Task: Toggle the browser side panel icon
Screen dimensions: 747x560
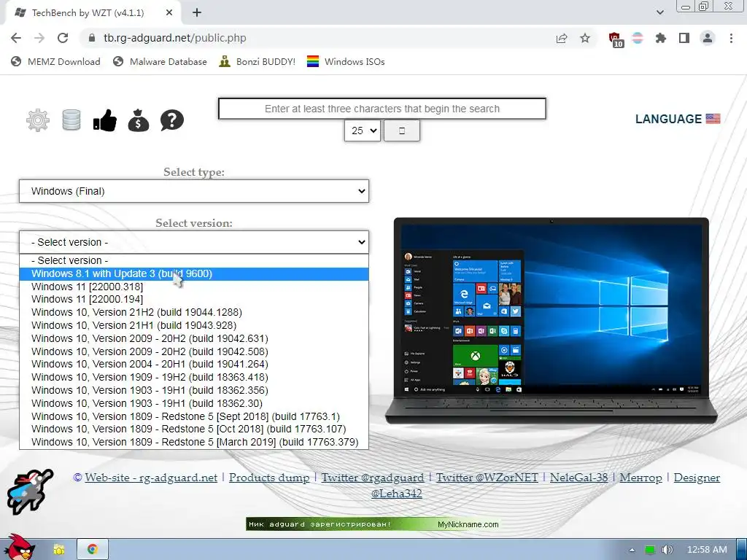Action: point(684,38)
